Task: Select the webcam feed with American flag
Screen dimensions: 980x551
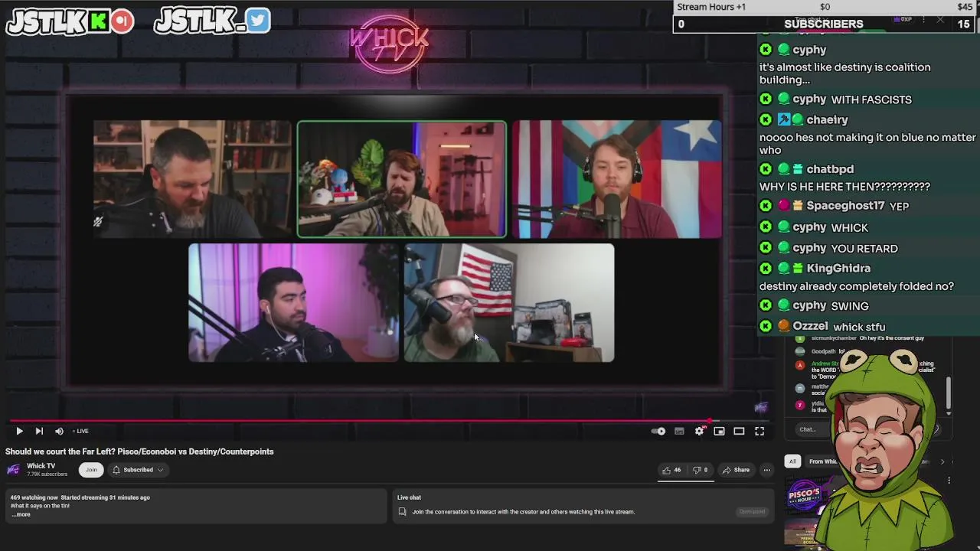Action: click(x=509, y=302)
